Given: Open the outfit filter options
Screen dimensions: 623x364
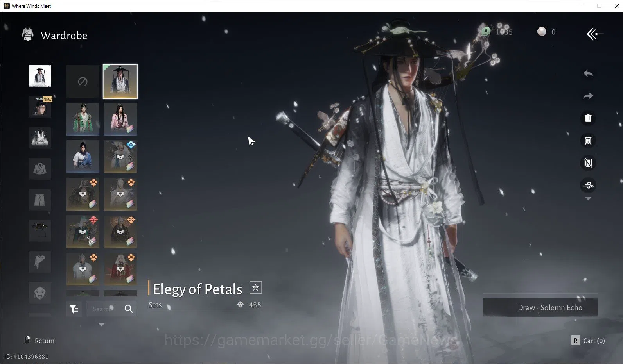Looking at the screenshot, I should pos(74,309).
